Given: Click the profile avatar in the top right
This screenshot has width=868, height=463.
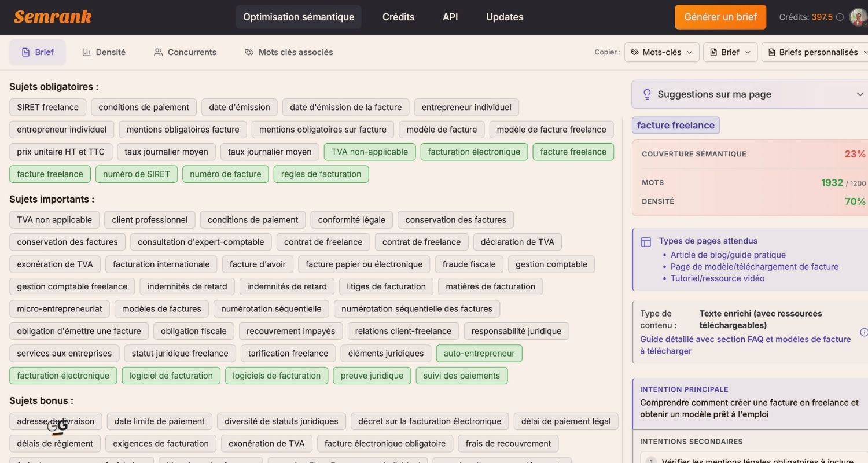Looking at the screenshot, I should [858, 17].
